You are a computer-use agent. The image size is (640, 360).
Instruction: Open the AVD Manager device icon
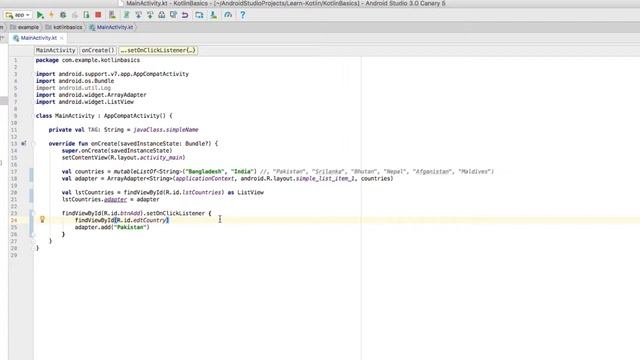tap(199, 15)
